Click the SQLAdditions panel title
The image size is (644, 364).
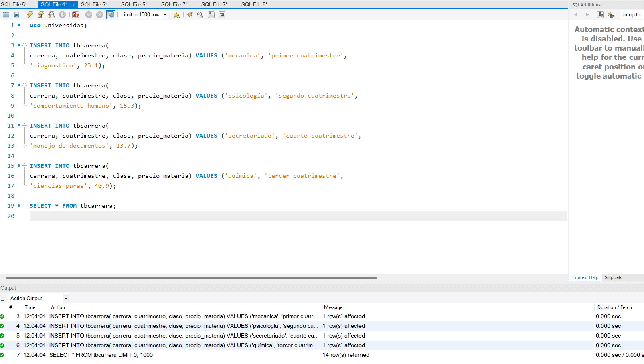pyautogui.click(x=586, y=5)
